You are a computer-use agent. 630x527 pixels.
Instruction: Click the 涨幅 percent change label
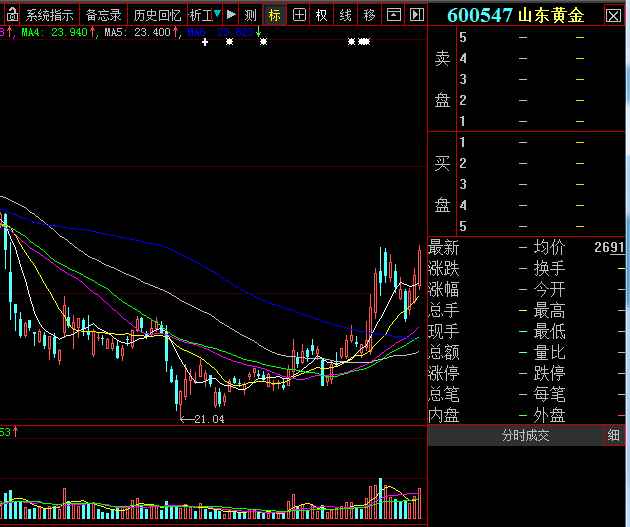444,289
